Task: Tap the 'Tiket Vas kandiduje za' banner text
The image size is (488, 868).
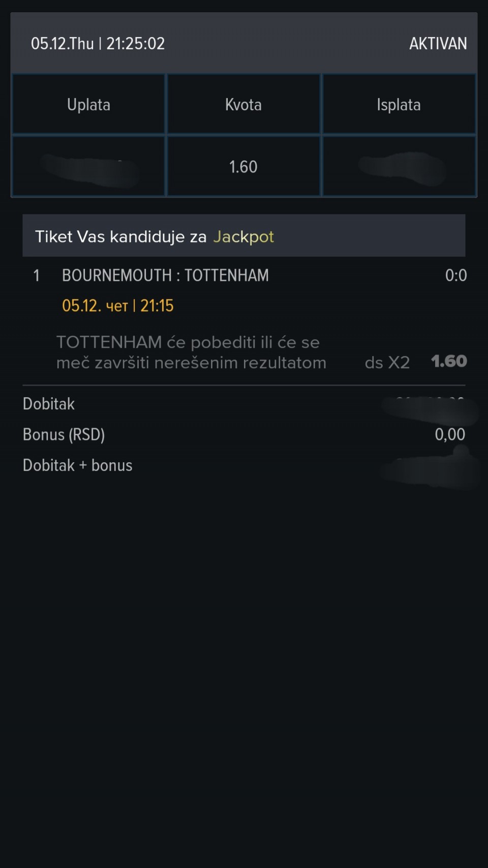Action: [120, 236]
